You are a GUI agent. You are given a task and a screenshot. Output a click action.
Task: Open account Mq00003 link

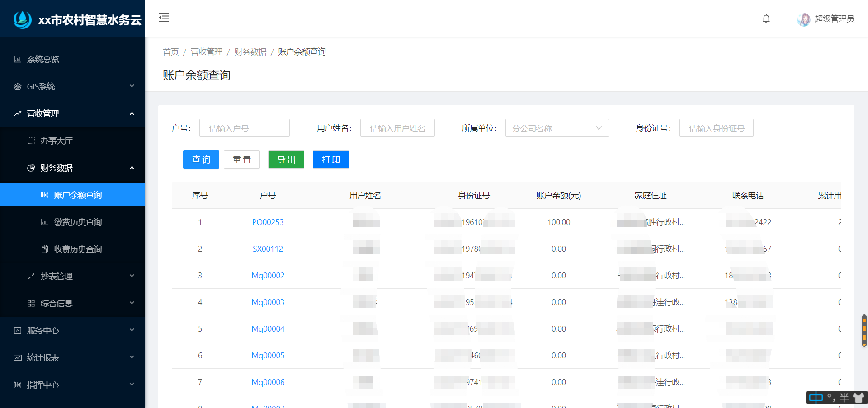click(268, 302)
